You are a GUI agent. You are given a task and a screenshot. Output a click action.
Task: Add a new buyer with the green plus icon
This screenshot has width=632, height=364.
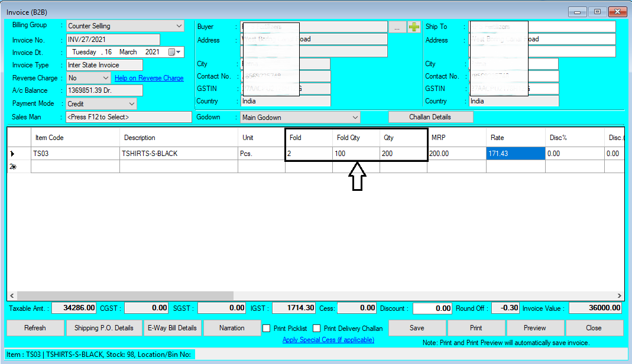tap(413, 26)
